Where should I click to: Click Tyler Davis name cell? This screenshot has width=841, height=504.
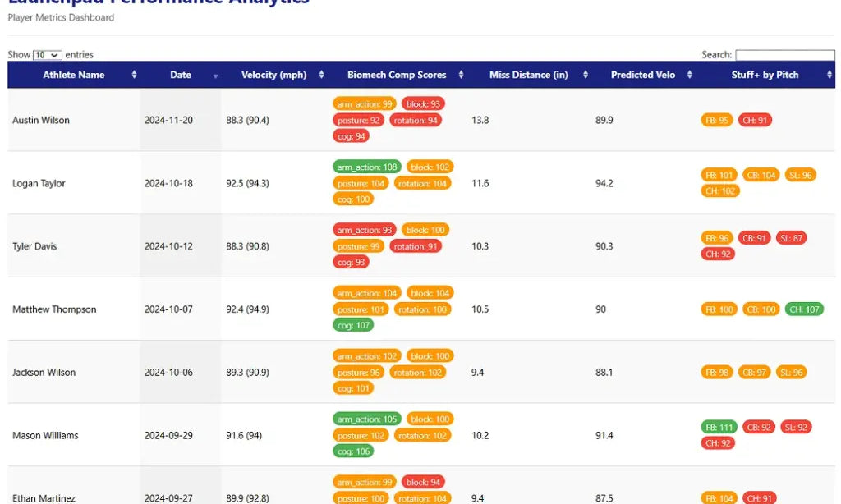pos(34,246)
